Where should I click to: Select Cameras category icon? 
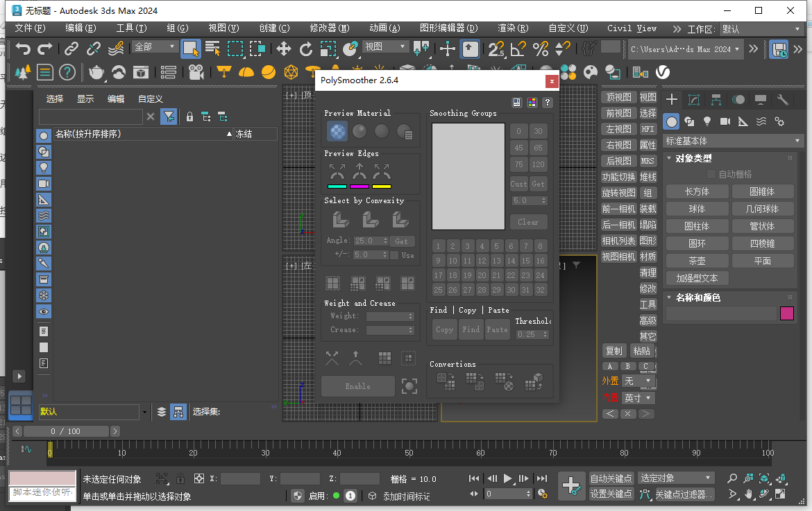725,121
